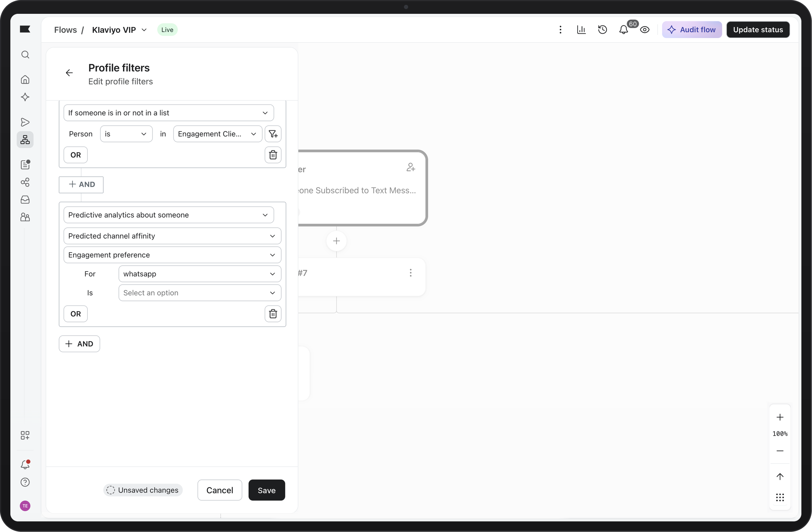Click the Update status button
Image resolution: width=812 pixels, height=532 pixels.
(x=758, y=30)
